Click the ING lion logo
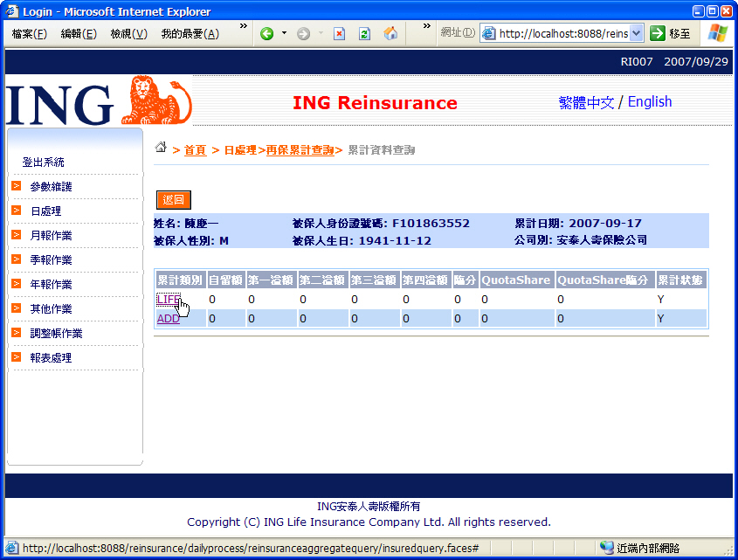The width and height of the screenshot is (738, 560). tap(156, 100)
